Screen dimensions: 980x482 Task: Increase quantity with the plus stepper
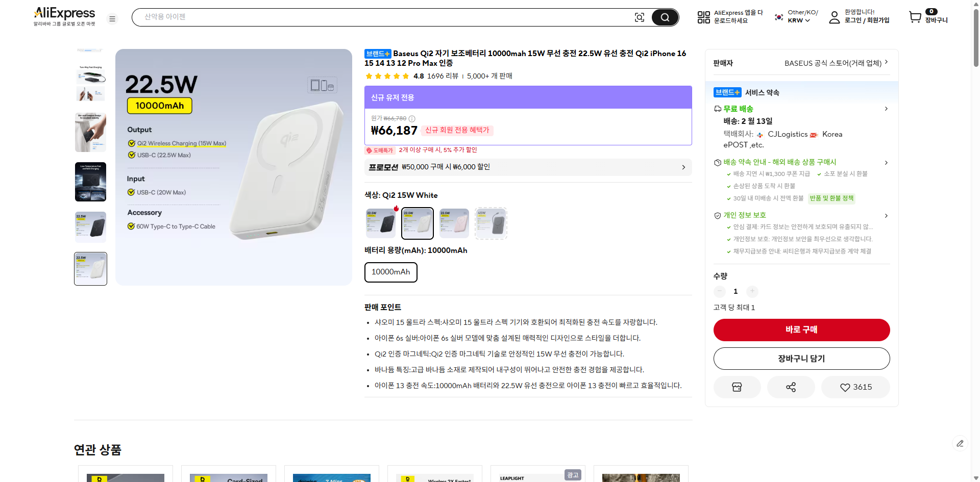click(x=752, y=291)
